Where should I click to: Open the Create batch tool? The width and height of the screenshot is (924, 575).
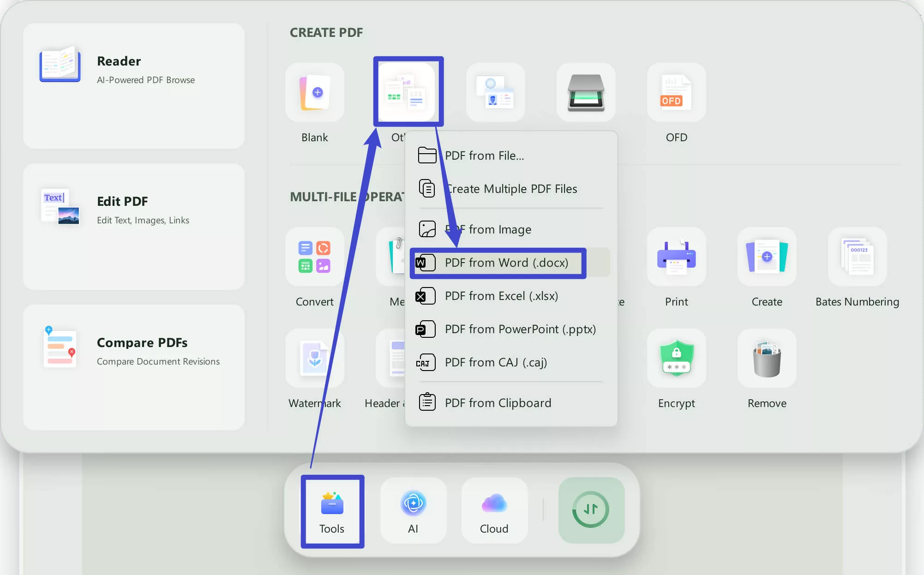(766, 257)
